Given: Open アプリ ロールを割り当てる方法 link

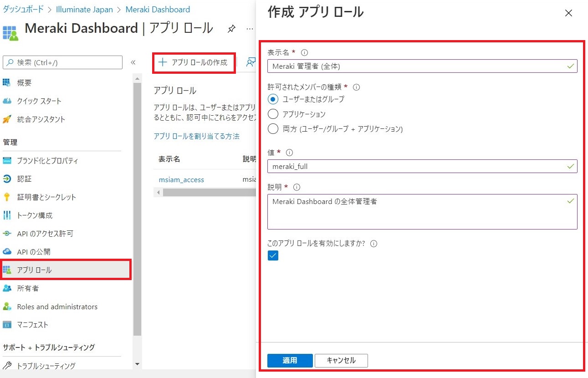Looking at the screenshot, I should [196, 136].
